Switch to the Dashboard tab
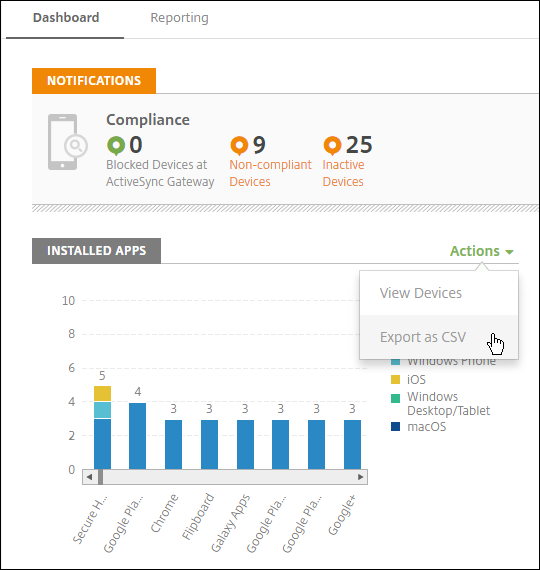 (66, 18)
